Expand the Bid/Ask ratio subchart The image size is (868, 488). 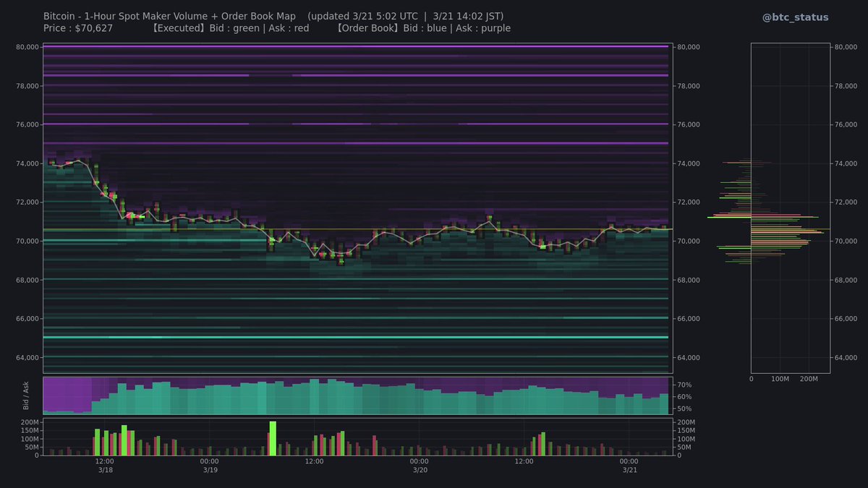point(358,394)
